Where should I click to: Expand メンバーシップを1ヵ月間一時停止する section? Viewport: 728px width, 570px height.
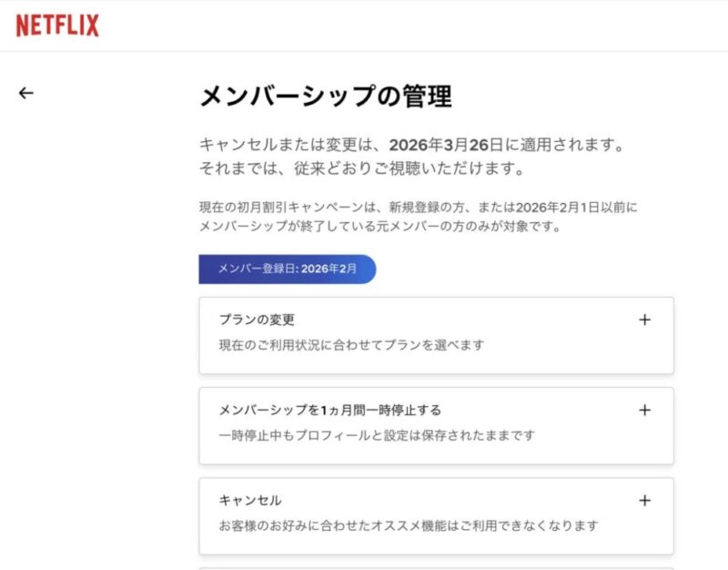(x=329, y=410)
